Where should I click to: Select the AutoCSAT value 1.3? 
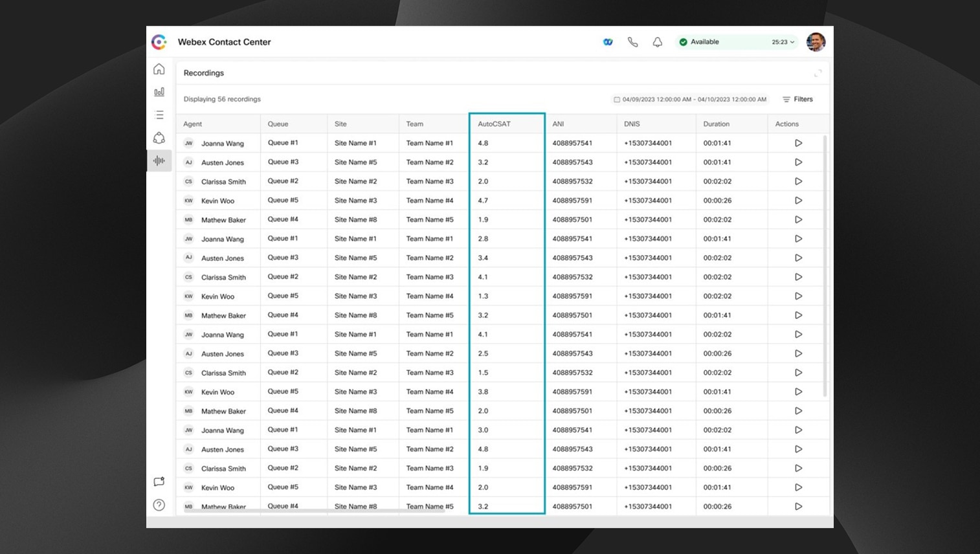[x=483, y=296]
